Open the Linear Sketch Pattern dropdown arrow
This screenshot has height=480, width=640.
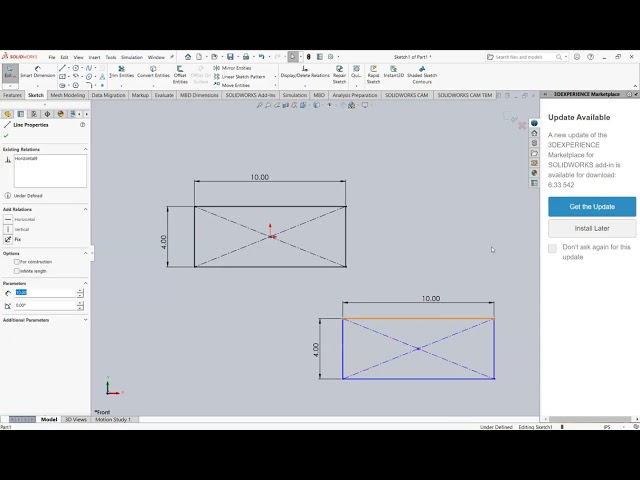click(x=276, y=76)
